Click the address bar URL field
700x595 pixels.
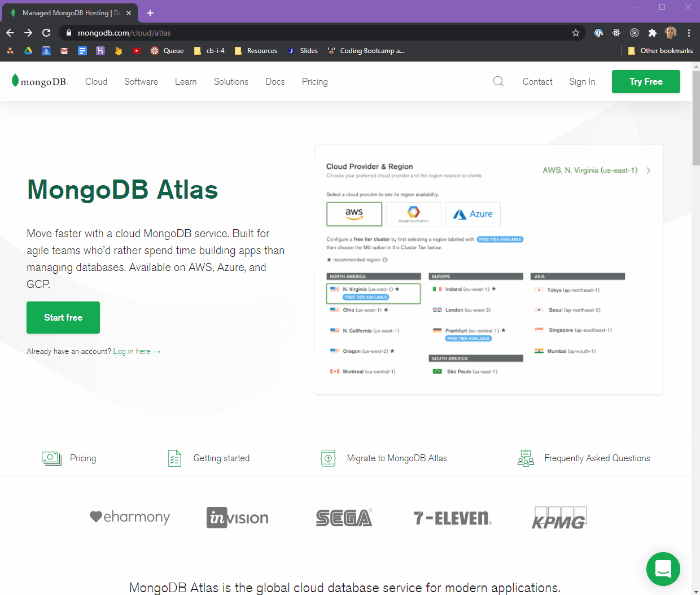click(x=322, y=33)
